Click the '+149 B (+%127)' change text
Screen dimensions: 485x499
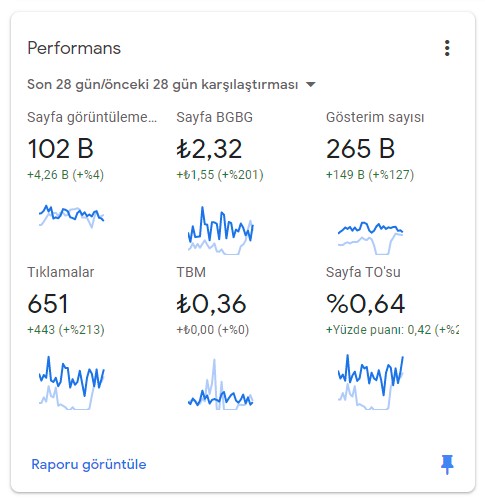pyautogui.click(x=370, y=175)
